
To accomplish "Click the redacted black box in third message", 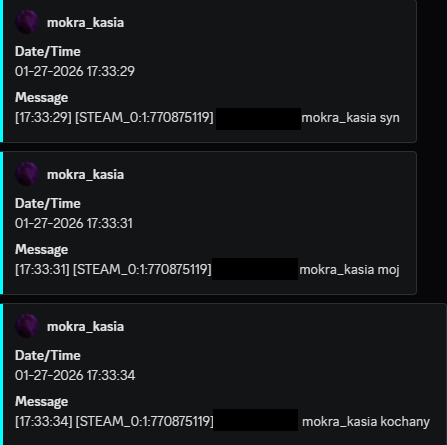I will (256, 420).
